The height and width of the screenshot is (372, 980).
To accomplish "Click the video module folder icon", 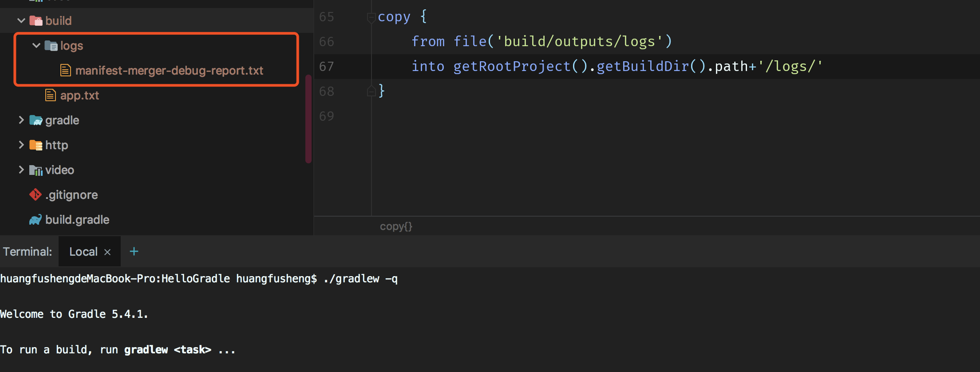I will point(36,170).
